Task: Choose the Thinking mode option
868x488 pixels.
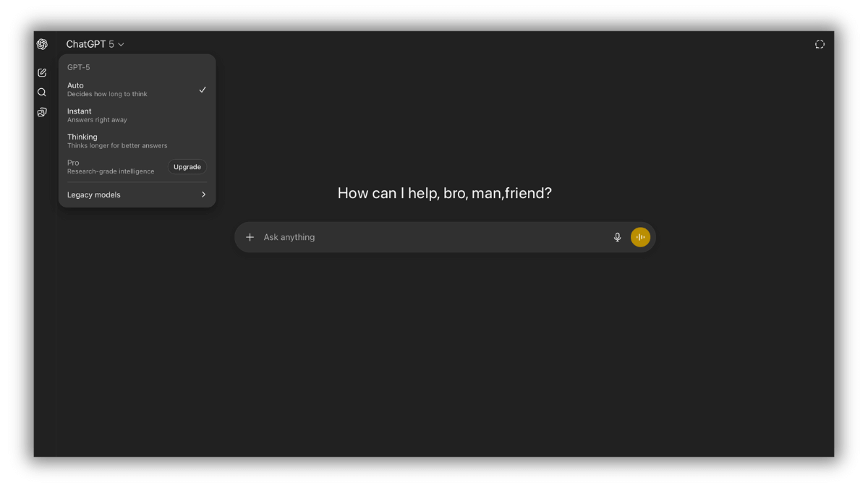Action: [x=137, y=141]
